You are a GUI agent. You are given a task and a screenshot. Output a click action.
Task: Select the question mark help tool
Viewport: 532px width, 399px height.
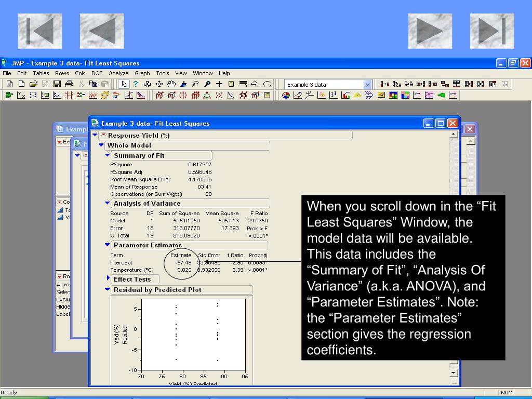136,84
